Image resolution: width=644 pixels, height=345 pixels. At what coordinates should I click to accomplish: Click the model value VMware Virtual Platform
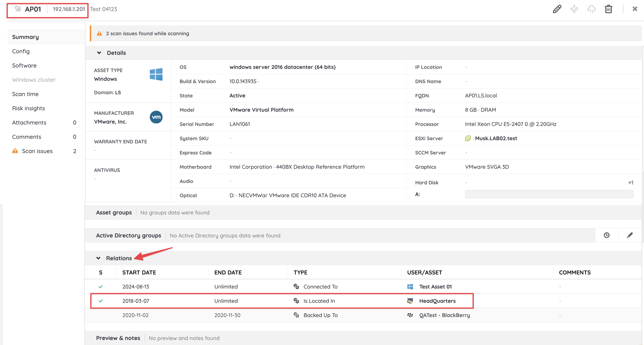pos(262,110)
